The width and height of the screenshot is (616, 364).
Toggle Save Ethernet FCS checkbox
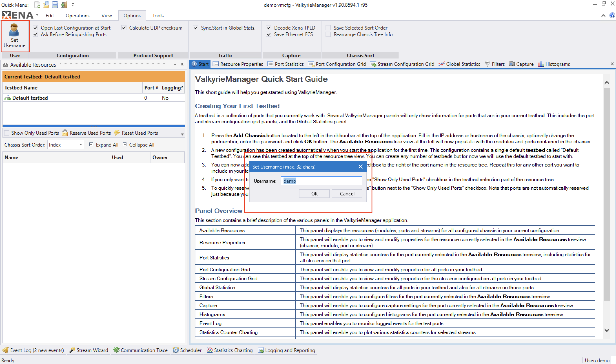(269, 34)
